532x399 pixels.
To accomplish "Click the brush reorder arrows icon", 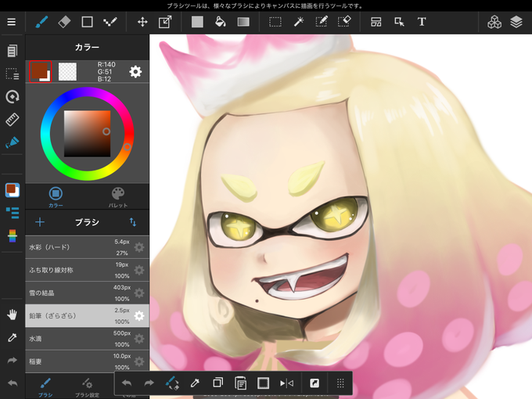I will 133,222.
